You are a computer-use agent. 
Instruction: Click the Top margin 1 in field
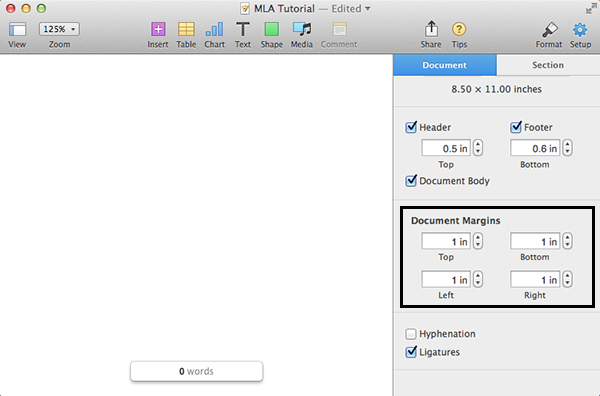click(x=446, y=241)
